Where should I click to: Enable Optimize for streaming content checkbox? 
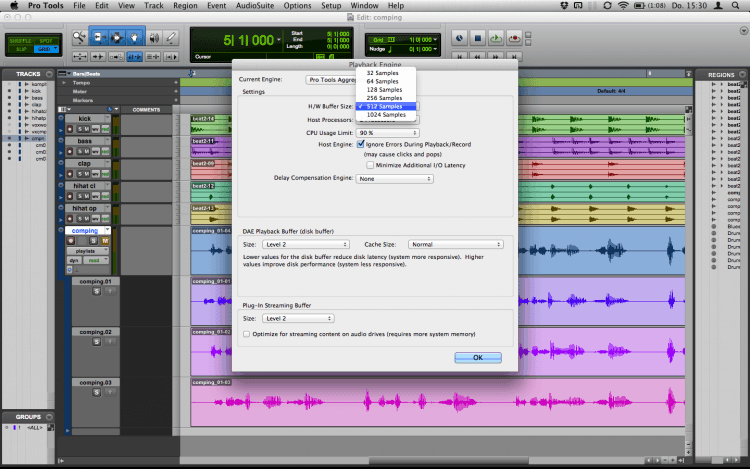point(247,334)
